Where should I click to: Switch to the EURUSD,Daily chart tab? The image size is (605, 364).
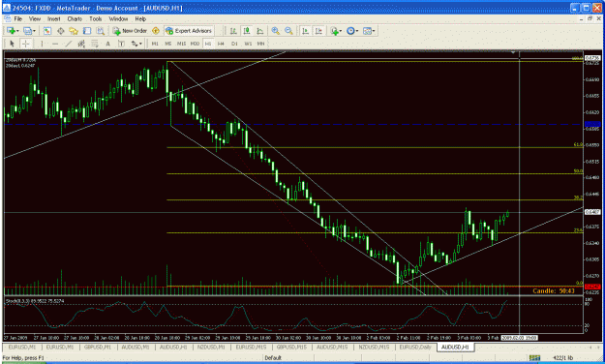[415, 347]
